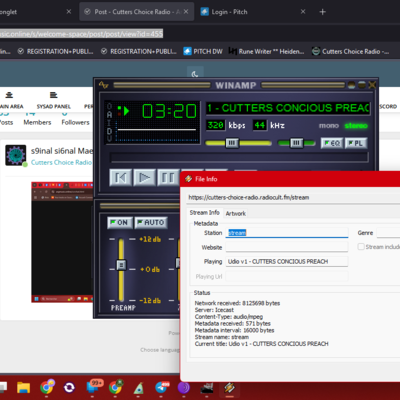
Task: Pause playback in Winamp
Action: click(x=168, y=178)
